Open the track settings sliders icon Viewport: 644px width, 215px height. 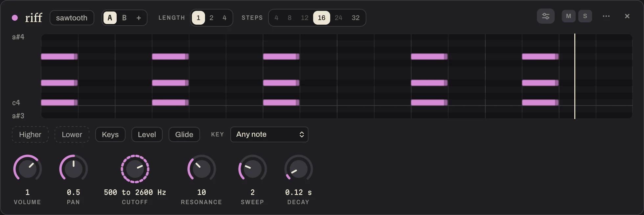pyautogui.click(x=545, y=16)
